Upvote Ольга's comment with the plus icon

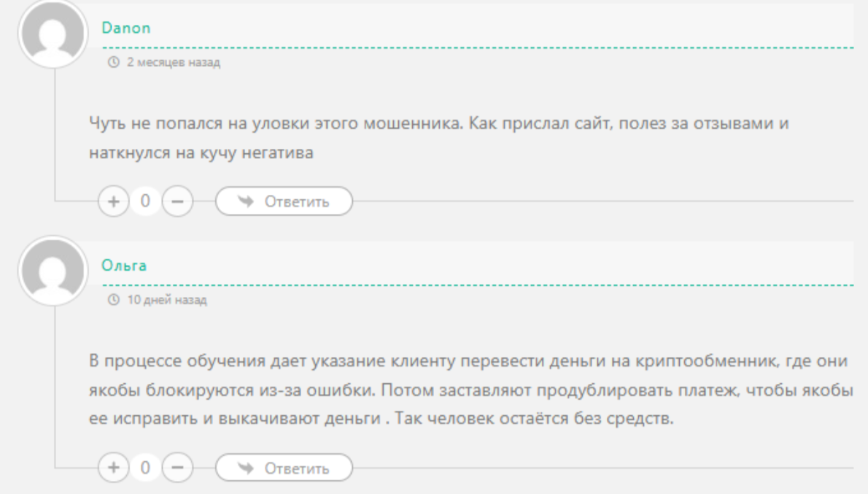(114, 468)
